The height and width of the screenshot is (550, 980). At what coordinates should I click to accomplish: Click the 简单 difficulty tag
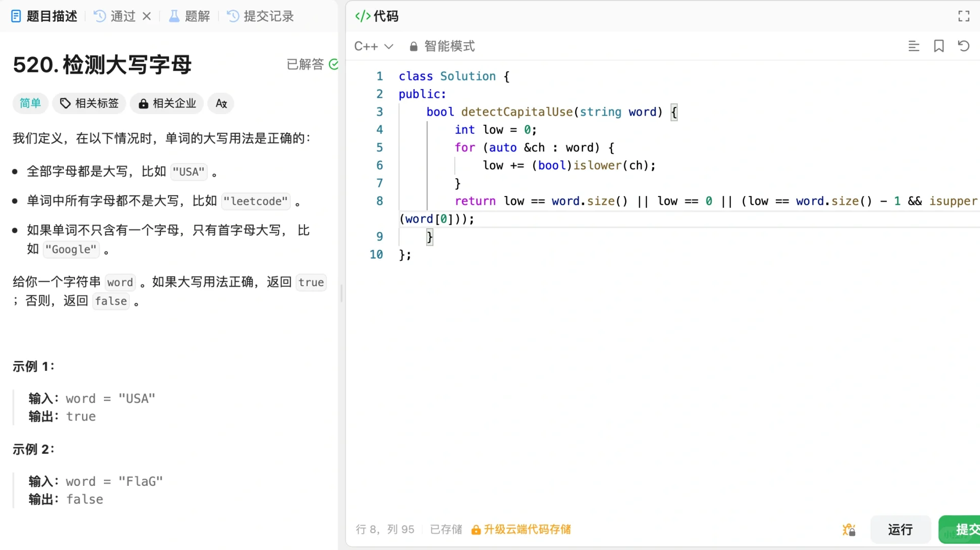(x=30, y=103)
